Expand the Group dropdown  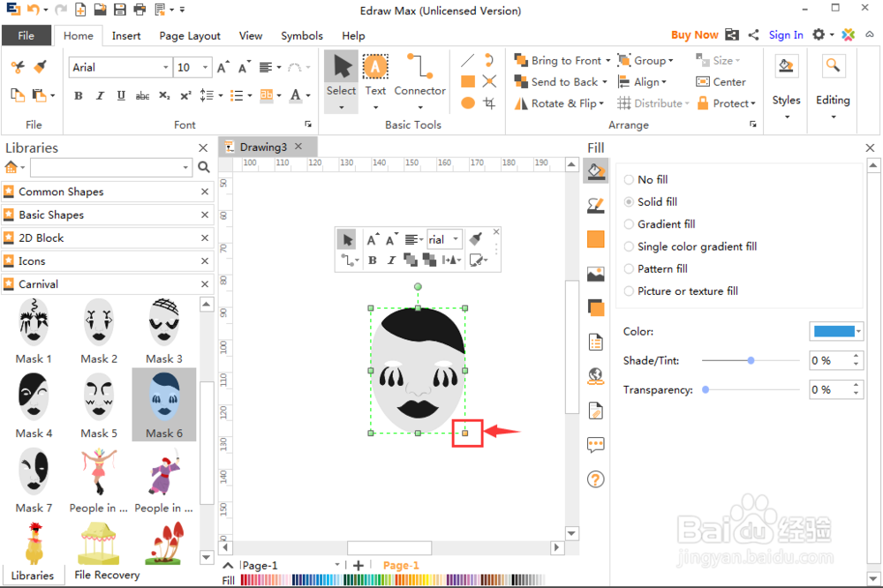(x=671, y=61)
